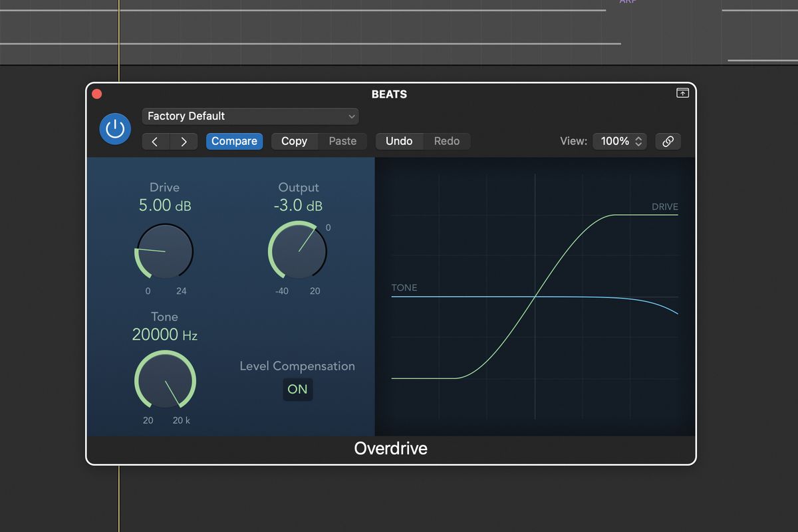
Task: Click the View zoom stepper arrows
Action: 638,141
